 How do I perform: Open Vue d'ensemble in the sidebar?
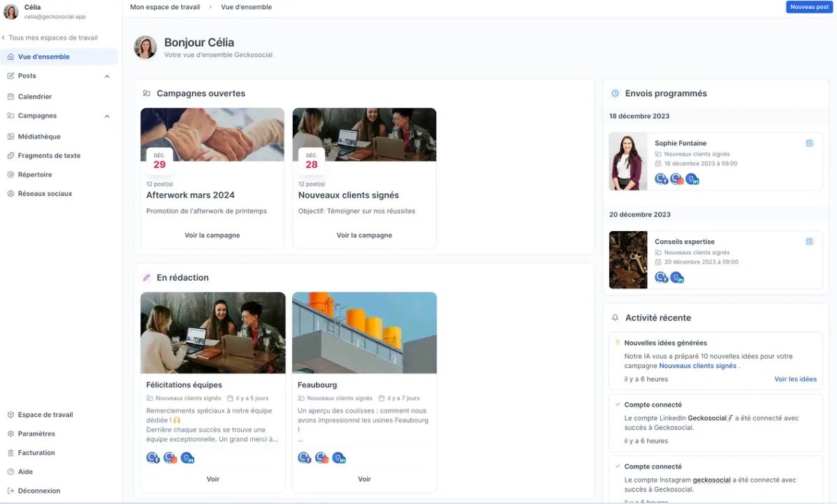(59, 57)
